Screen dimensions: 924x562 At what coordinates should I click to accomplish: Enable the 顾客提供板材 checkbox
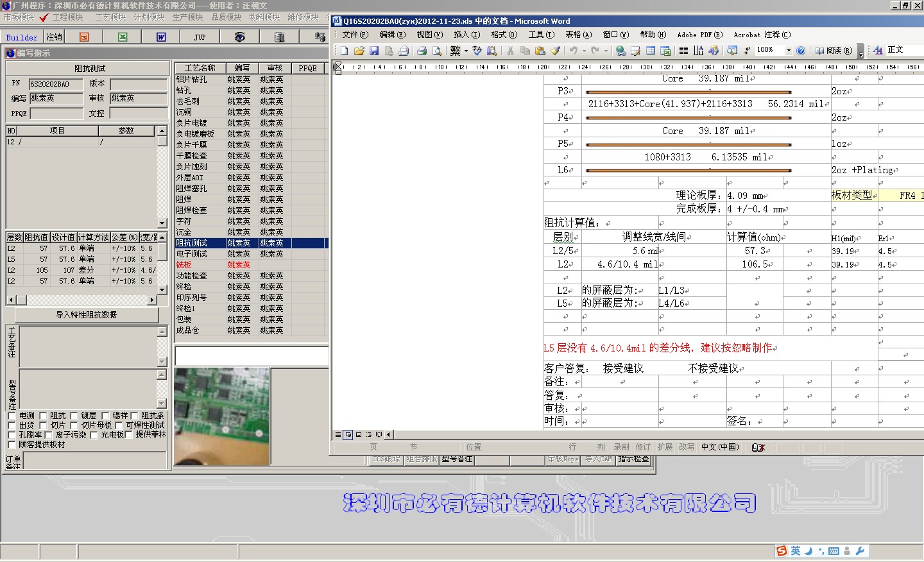[x=12, y=445]
